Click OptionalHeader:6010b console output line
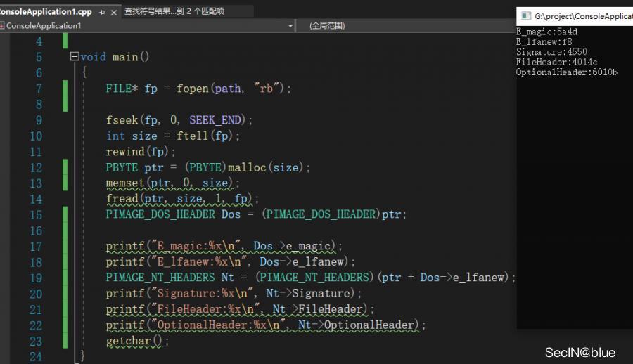This screenshot has width=633, height=364. tap(566, 72)
